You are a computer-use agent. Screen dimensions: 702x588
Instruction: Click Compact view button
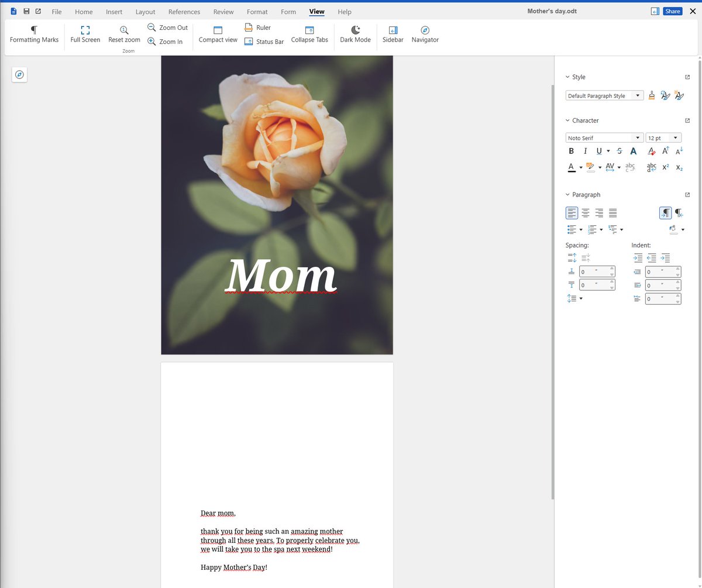click(x=218, y=35)
